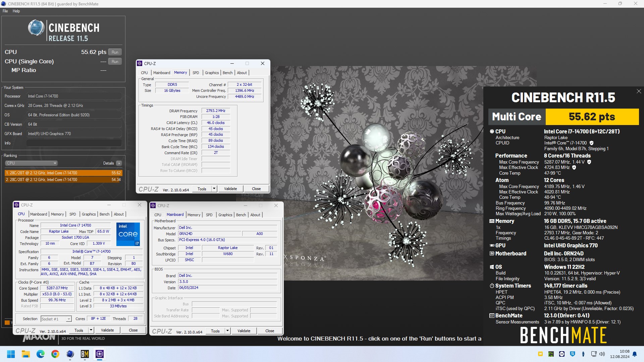Open the network status tray icon
Screen dimensions: 644x362
(594, 354)
